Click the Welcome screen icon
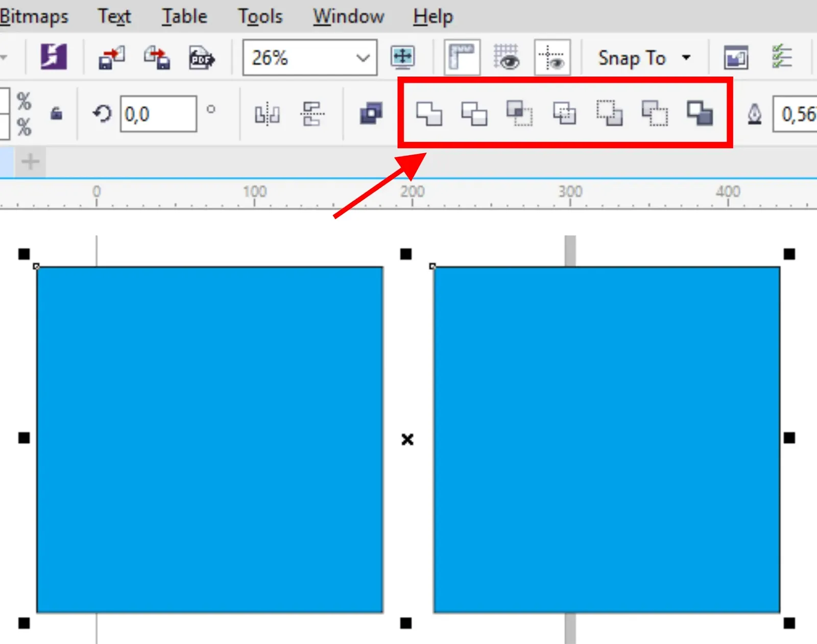 [x=736, y=57]
